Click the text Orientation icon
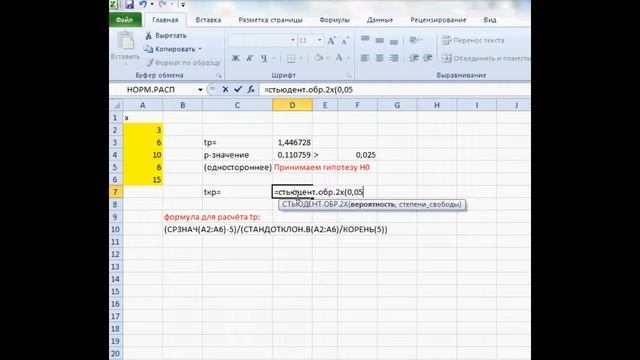Viewport: 640px width, 360px height. [x=414, y=40]
